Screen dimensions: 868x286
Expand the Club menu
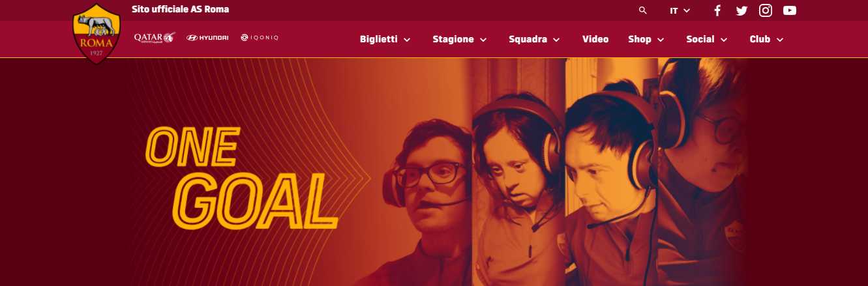click(x=766, y=39)
